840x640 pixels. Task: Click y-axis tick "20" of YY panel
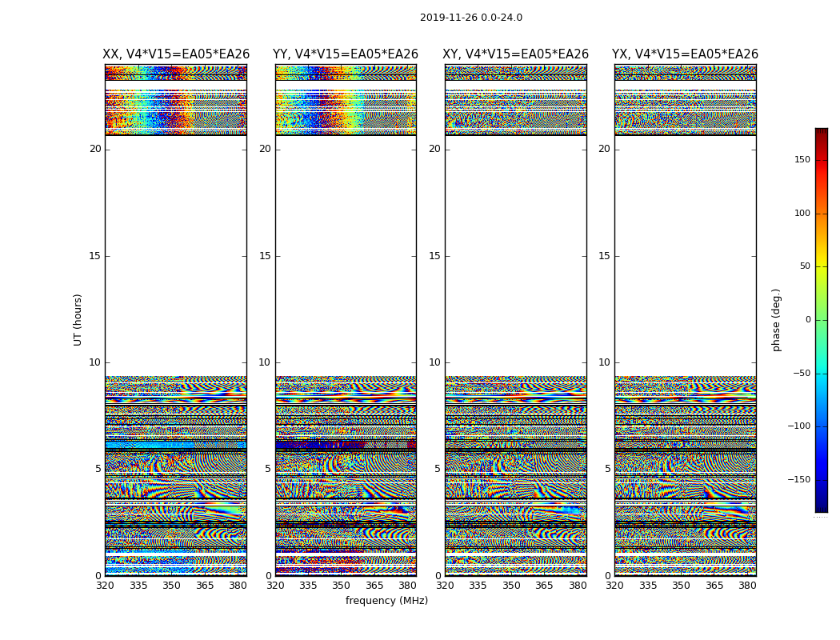pos(265,149)
